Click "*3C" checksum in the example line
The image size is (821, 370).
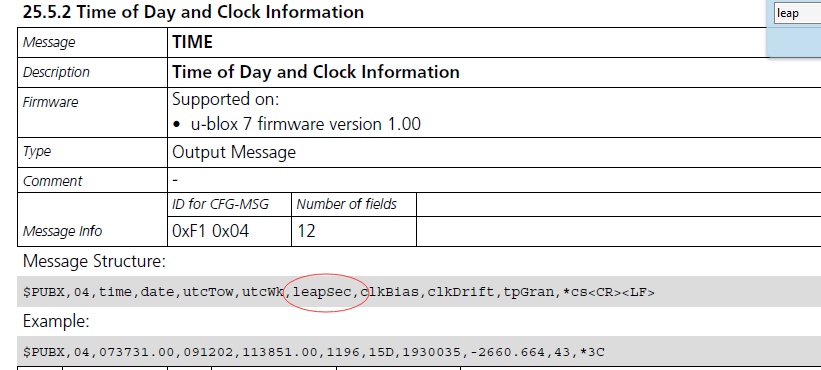tap(592, 352)
